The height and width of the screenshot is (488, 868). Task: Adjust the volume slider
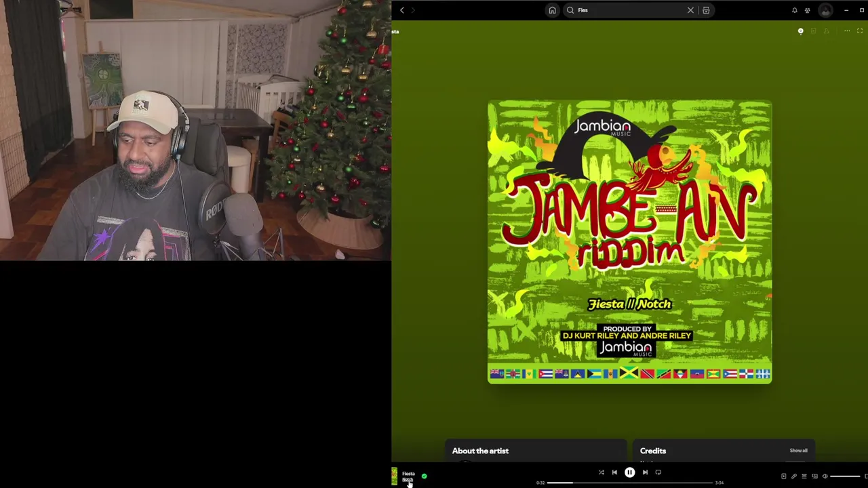pos(845,476)
